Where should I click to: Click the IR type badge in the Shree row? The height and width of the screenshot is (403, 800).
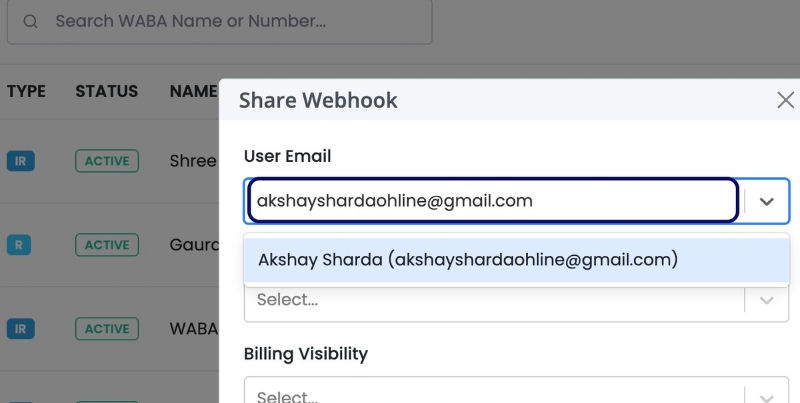click(21, 160)
